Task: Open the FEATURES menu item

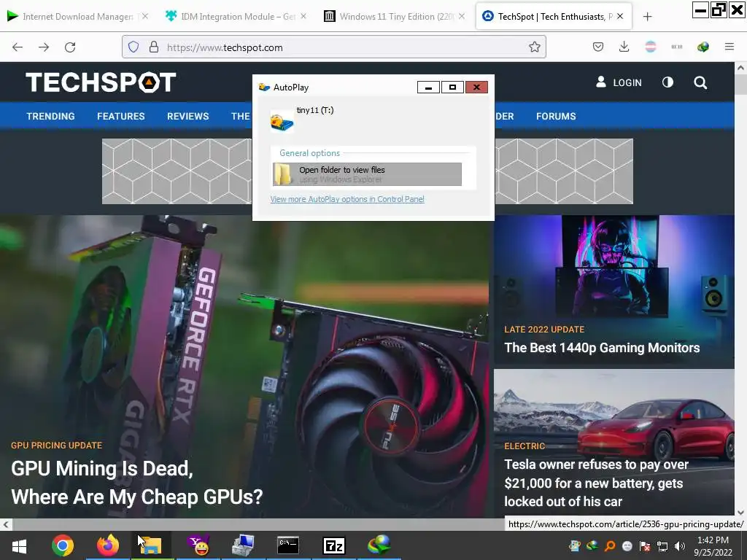Action: [121, 116]
